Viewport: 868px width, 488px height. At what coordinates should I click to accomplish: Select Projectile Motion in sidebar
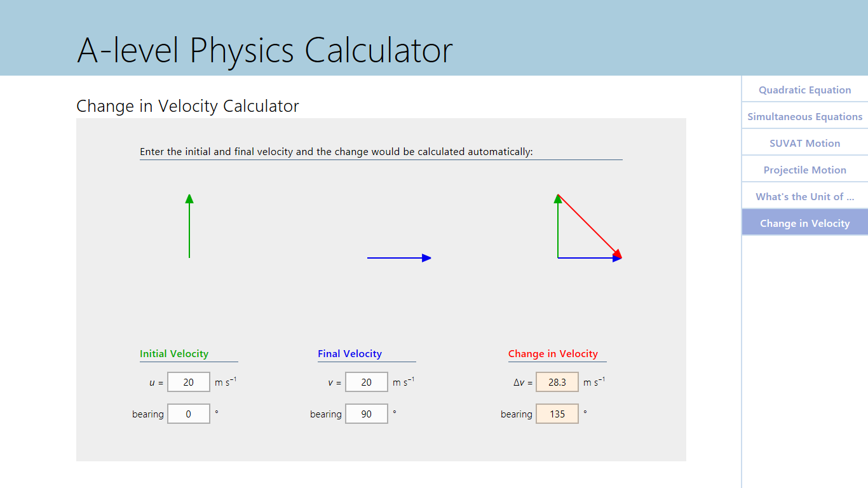pyautogui.click(x=804, y=170)
